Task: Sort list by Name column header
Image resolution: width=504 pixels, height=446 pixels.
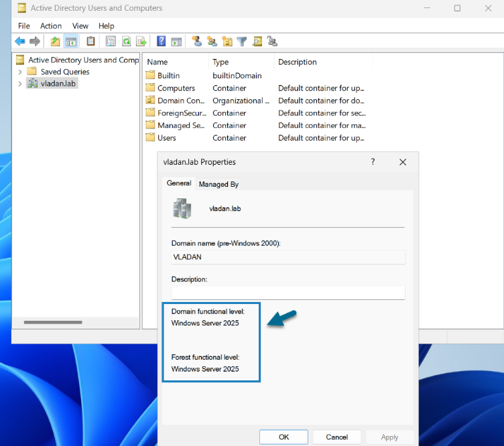Action: click(x=176, y=62)
